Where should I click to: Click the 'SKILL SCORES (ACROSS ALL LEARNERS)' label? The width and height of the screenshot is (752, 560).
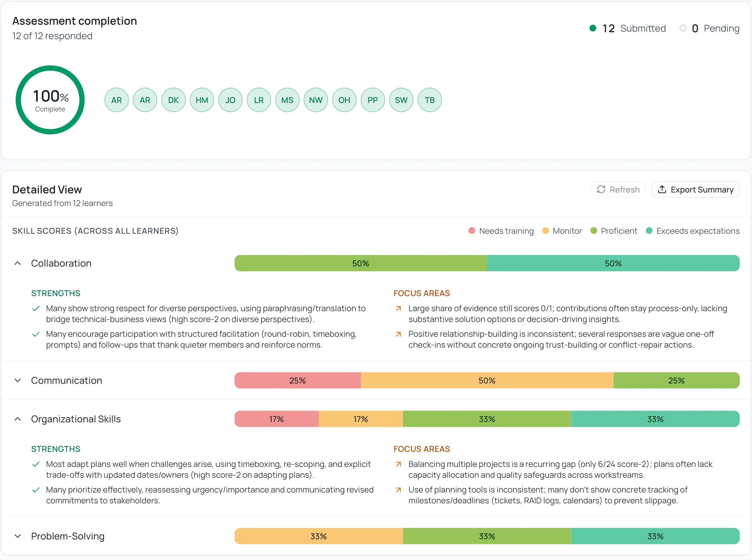click(95, 231)
